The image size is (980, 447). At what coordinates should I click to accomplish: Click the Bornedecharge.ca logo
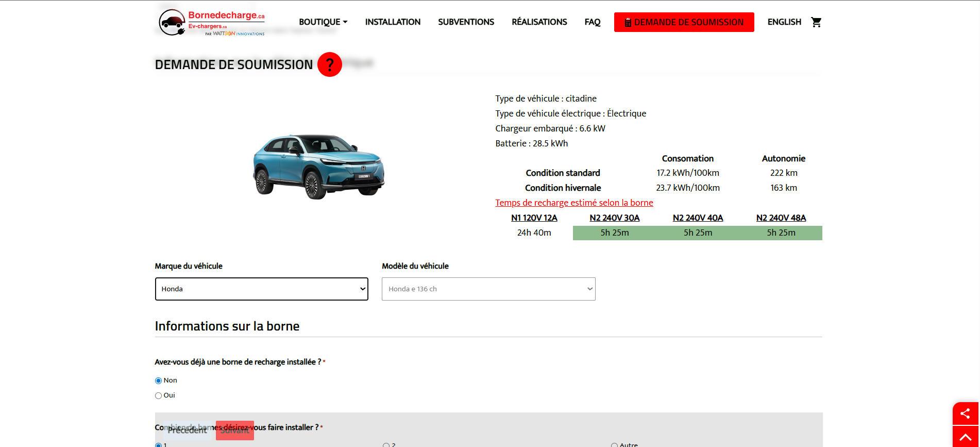(x=212, y=23)
